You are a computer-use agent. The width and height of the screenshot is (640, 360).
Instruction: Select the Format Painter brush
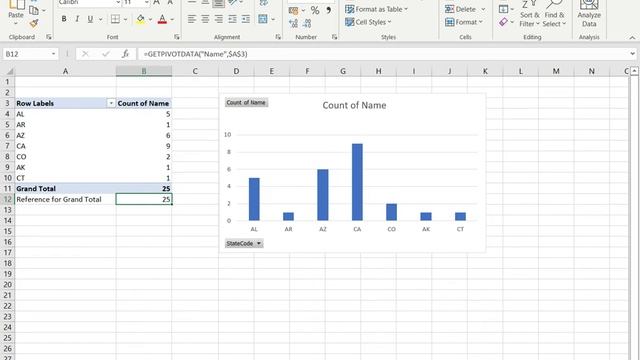coord(34,24)
